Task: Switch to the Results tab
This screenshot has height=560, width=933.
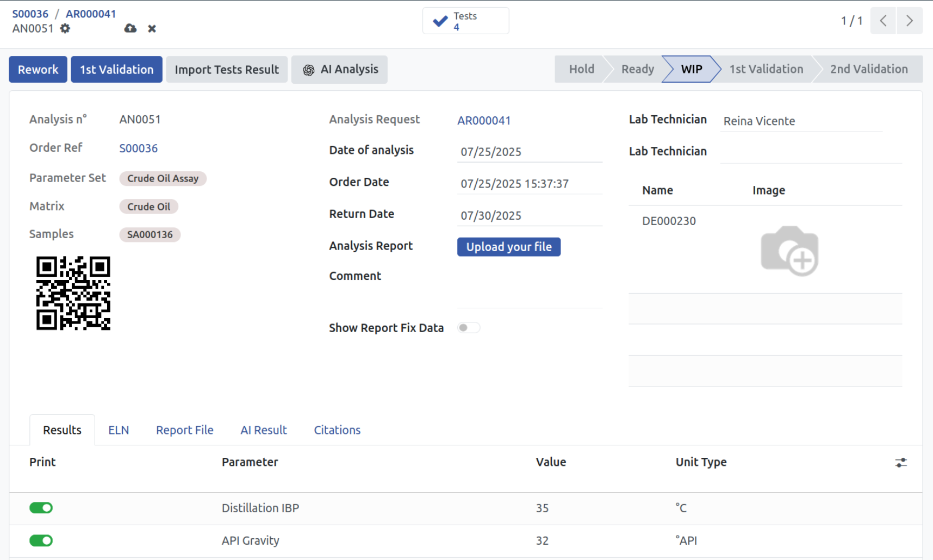Action: pyautogui.click(x=63, y=430)
